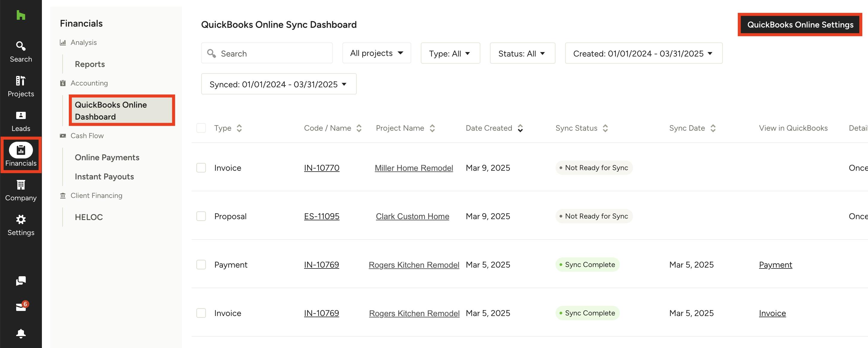Check the Payment row for Rogers Kitchen Remodel
The width and height of the screenshot is (868, 348).
pos(201,265)
